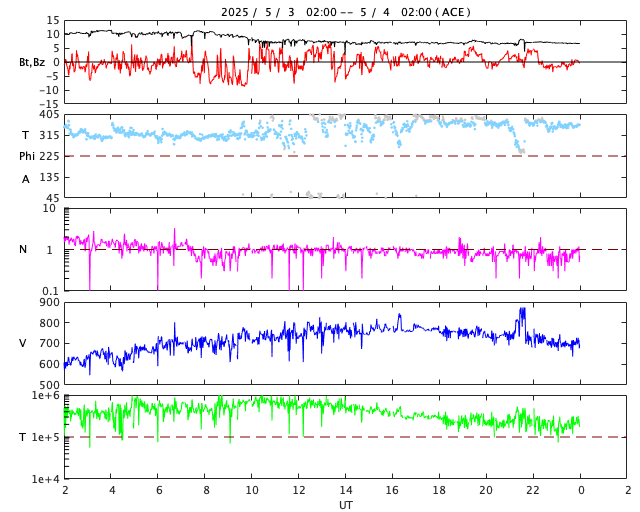The height and width of the screenshot is (512, 640).
Task: Click the '5' tick on Bt,Bz axis
Action: click(56, 48)
